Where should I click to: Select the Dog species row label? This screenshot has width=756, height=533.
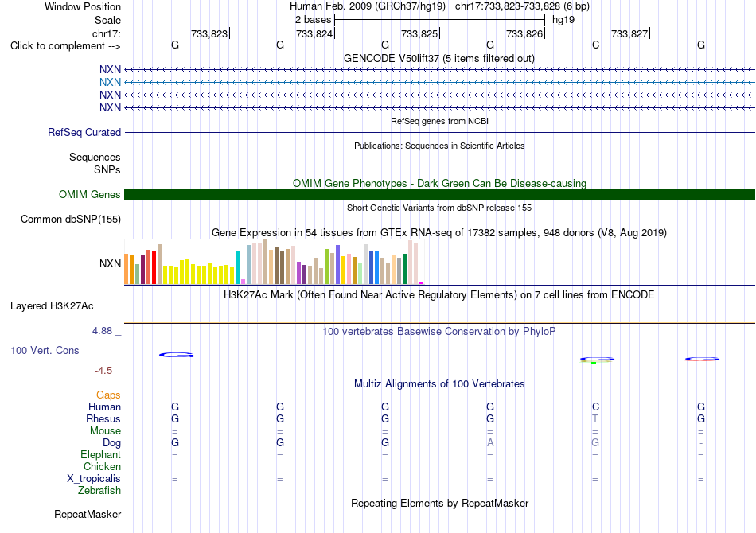[x=111, y=442]
